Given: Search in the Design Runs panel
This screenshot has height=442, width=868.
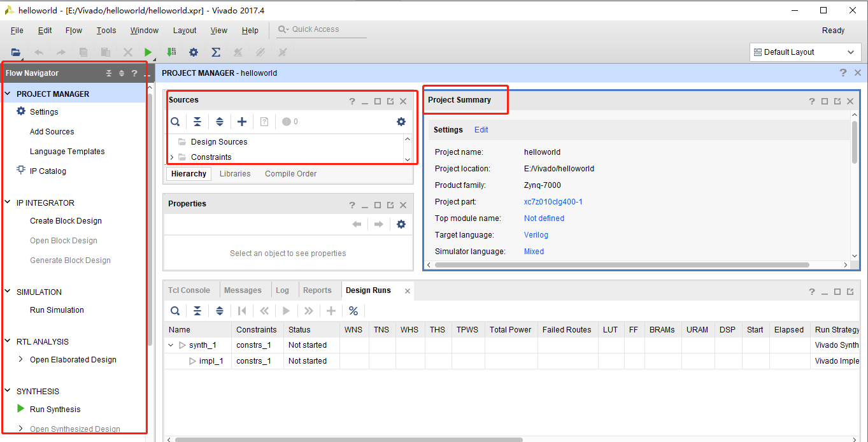Looking at the screenshot, I should click(175, 311).
